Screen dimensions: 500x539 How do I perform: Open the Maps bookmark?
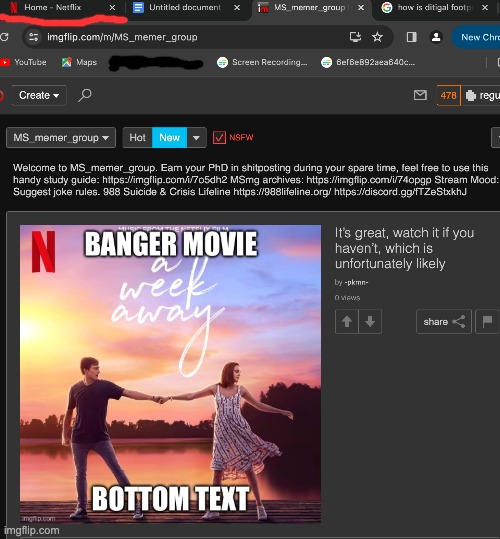[x=79, y=62]
